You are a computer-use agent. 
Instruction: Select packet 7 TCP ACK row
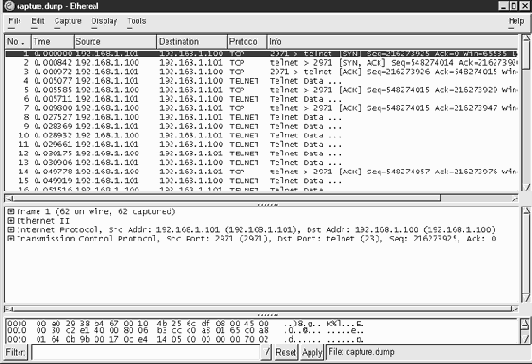(262, 108)
